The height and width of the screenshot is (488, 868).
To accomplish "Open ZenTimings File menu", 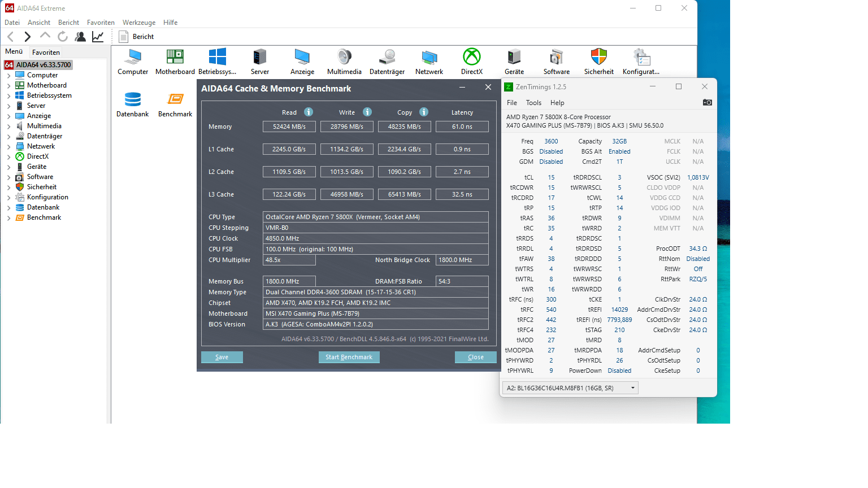I will click(512, 103).
